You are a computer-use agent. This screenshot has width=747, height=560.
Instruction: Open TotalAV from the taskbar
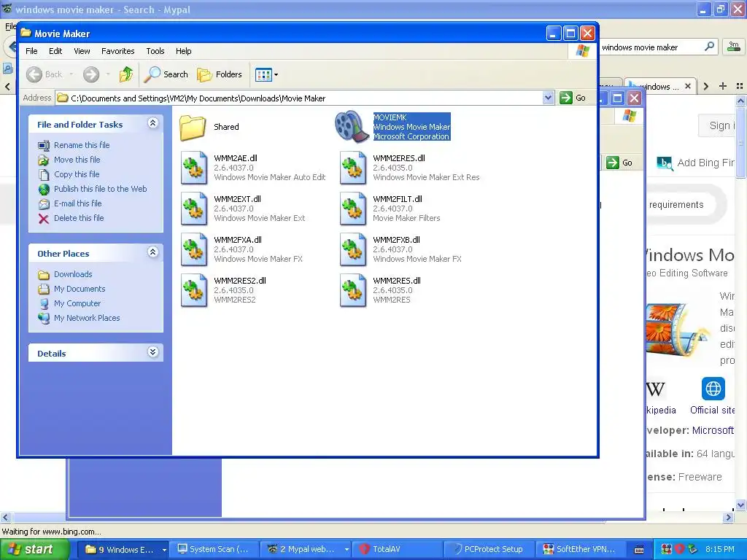click(x=398, y=550)
